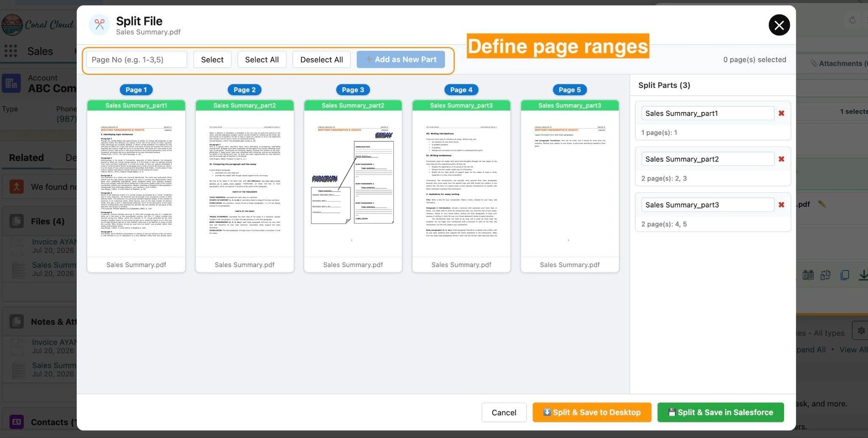Open Sales Summ link under Notes
Screen dimensions: 868x438
click(54, 366)
